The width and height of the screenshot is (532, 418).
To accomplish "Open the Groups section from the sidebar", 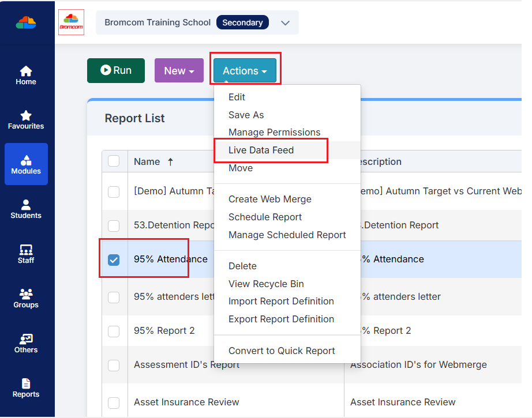I will coord(25,296).
